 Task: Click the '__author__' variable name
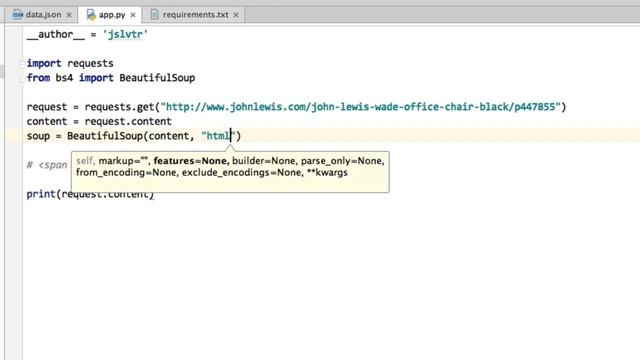[x=56, y=34]
